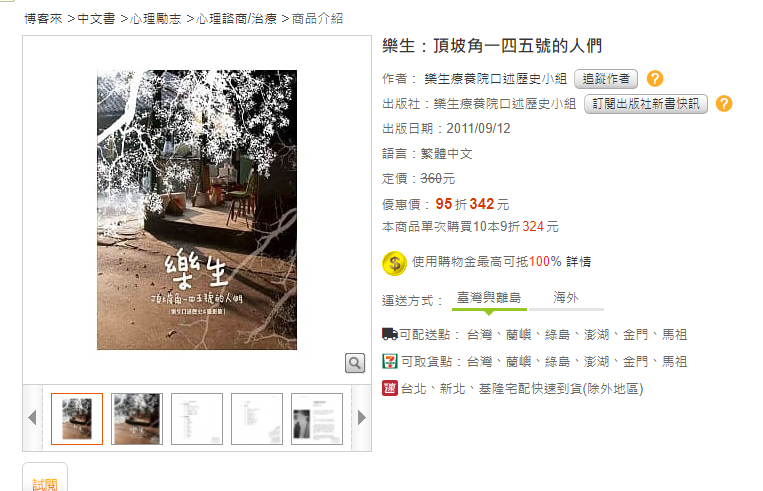Click the 追蹤作者 button
The image size is (763, 491).
click(606, 79)
